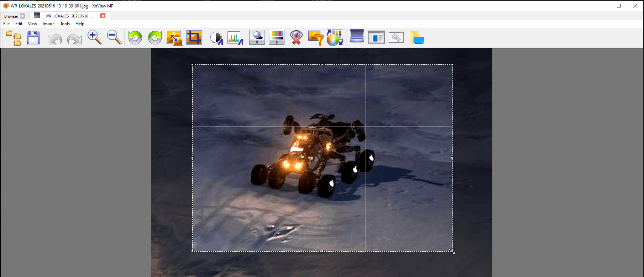Maximize the XnView MP window
644x277 pixels.
(619, 6)
